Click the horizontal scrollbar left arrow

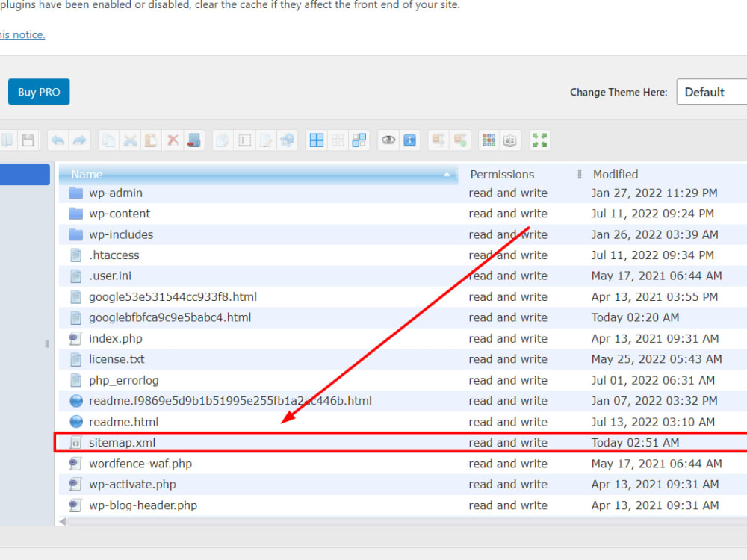click(63, 522)
